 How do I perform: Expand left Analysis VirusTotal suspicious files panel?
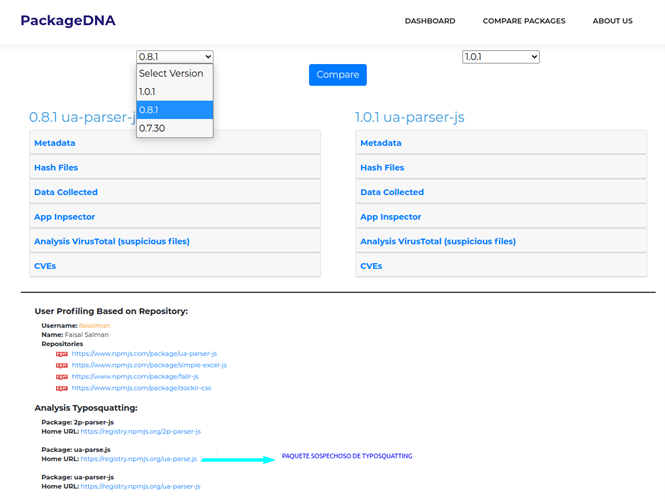[111, 241]
